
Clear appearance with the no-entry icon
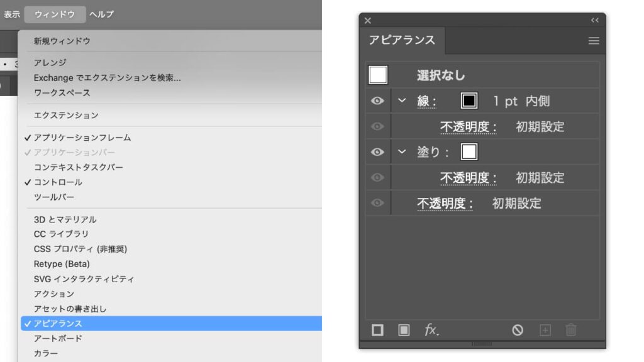[x=518, y=330]
